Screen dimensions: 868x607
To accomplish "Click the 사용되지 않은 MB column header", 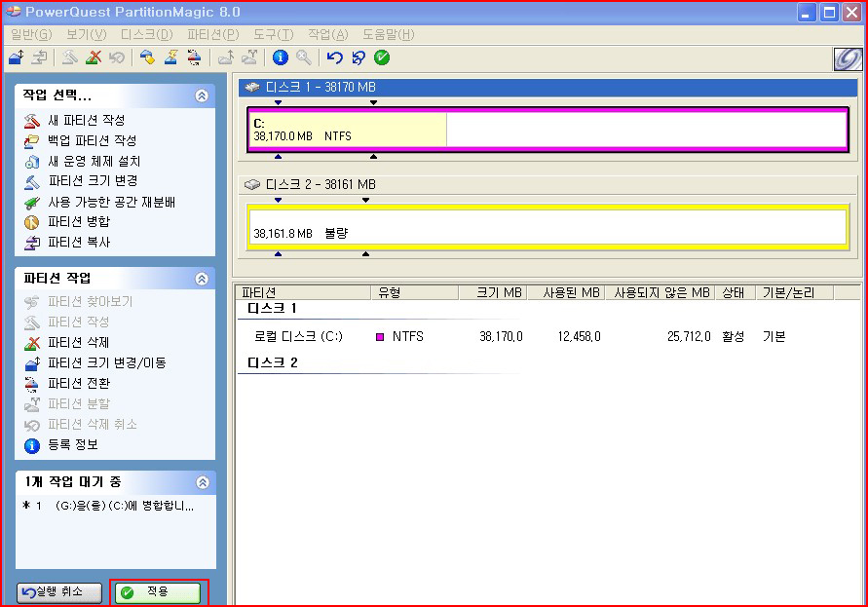I will pos(660,292).
